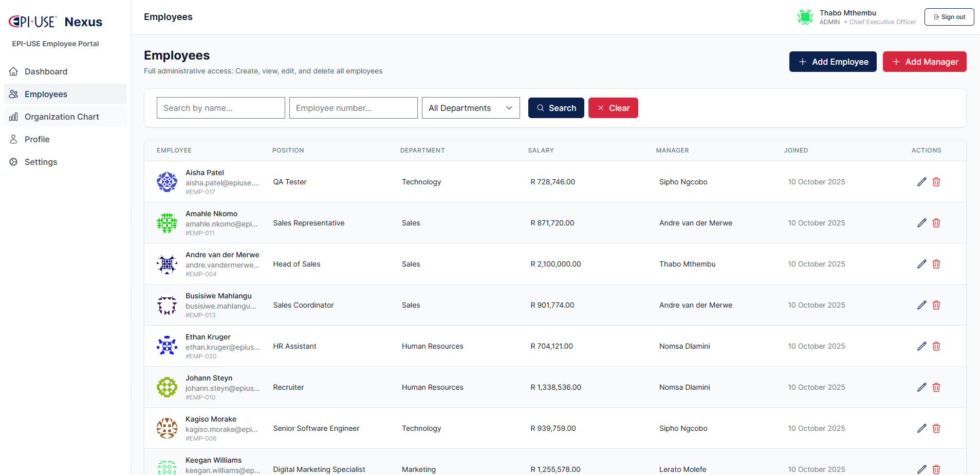Delete Amahle Nkomo using the trash icon
Screen dimensions: 980x475
tap(936, 223)
